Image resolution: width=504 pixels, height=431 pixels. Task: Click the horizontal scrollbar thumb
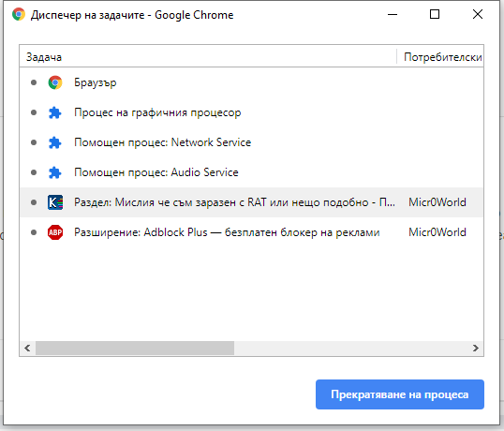tap(135, 348)
